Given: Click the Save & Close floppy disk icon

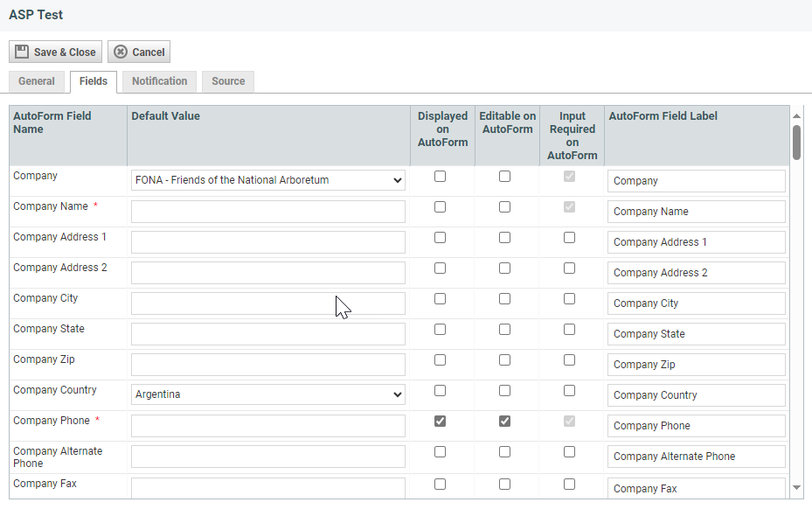Looking at the screenshot, I should pyautogui.click(x=22, y=52).
